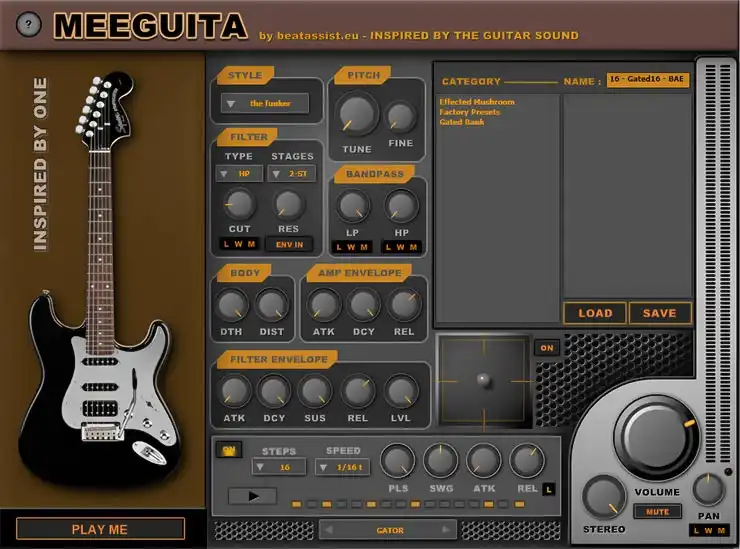Open the SPEED dropdown showing 1/16 t
740x549 pixels.
pyautogui.click(x=343, y=467)
